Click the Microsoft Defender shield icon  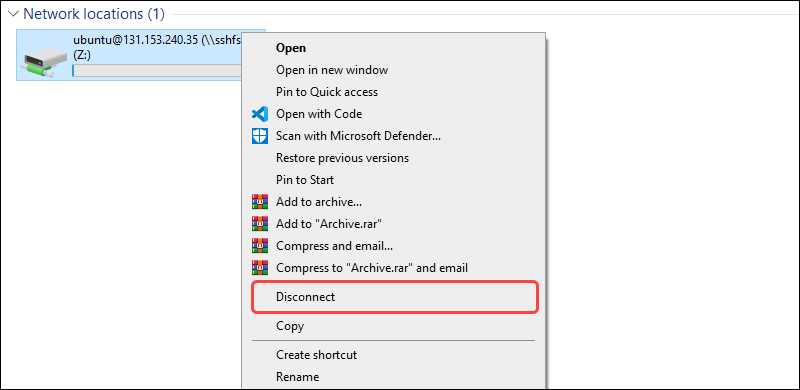[x=260, y=136]
